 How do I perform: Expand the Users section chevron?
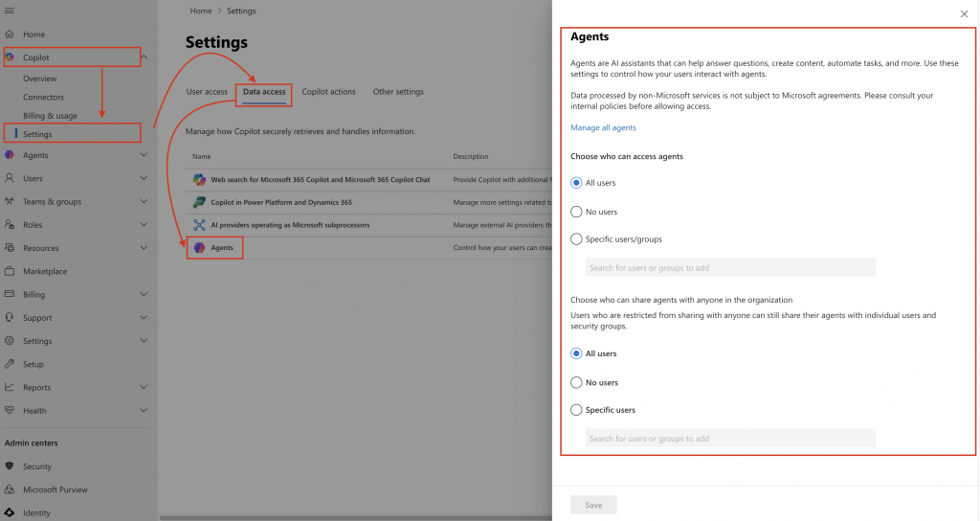[144, 178]
